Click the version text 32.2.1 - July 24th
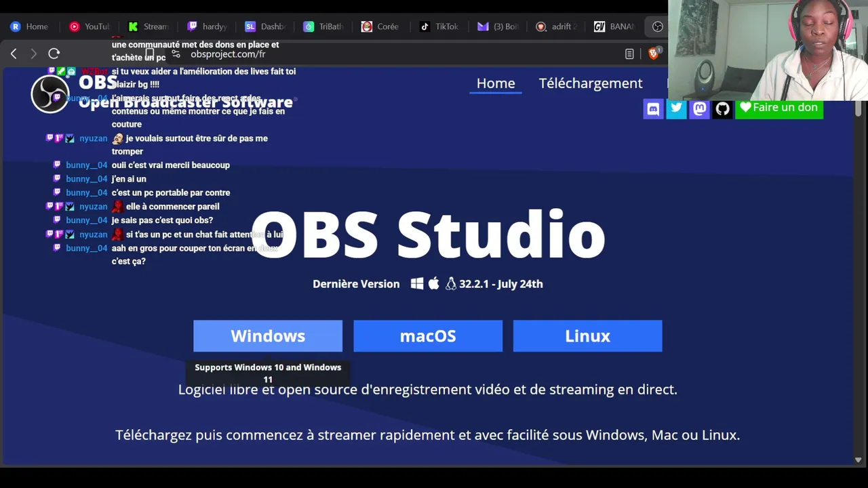This screenshot has width=868, height=488. click(x=501, y=284)
